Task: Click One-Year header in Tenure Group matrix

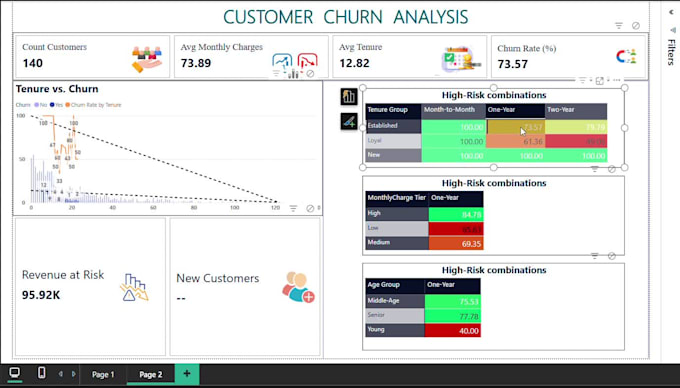Action: [x=515, y=110]
